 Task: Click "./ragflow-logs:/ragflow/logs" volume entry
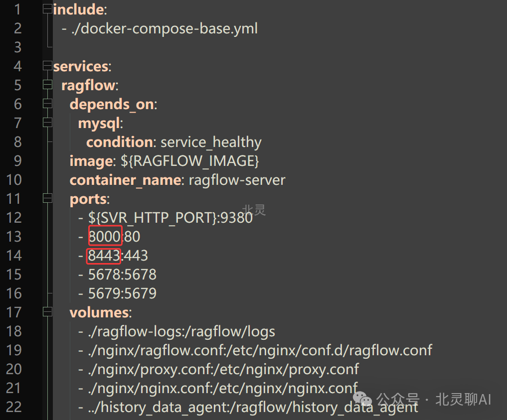[x=181, y=332]
